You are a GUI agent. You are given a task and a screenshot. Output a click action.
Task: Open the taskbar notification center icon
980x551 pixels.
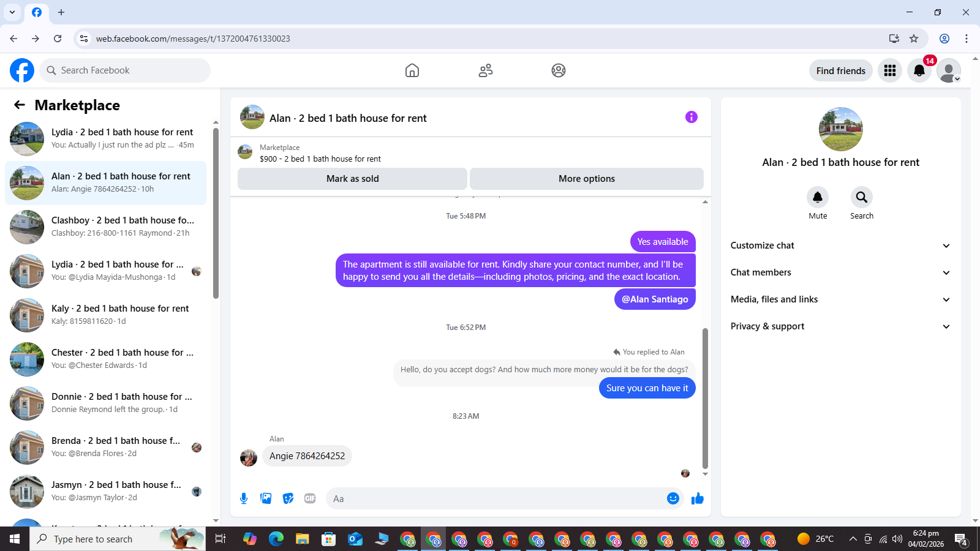[961, 539]
